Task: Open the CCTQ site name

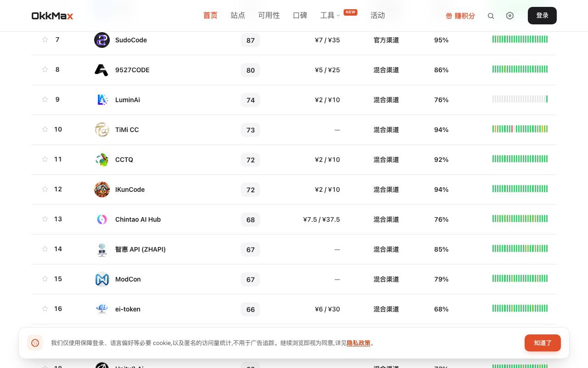Action: 124,160
